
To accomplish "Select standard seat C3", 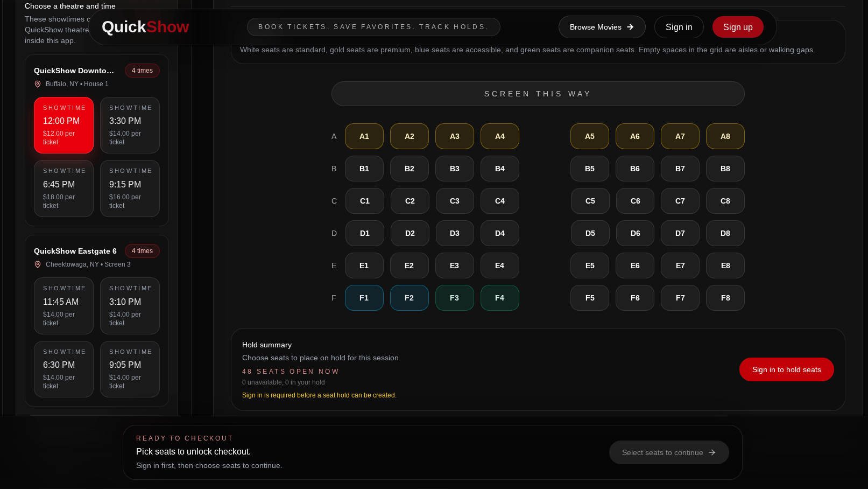I will (455, 201).
